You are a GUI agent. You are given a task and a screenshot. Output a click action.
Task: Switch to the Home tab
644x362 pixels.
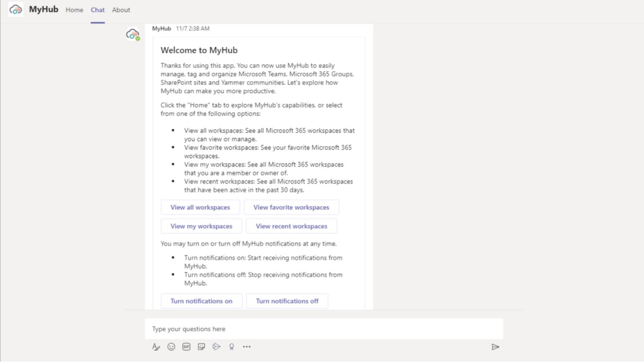74,10
